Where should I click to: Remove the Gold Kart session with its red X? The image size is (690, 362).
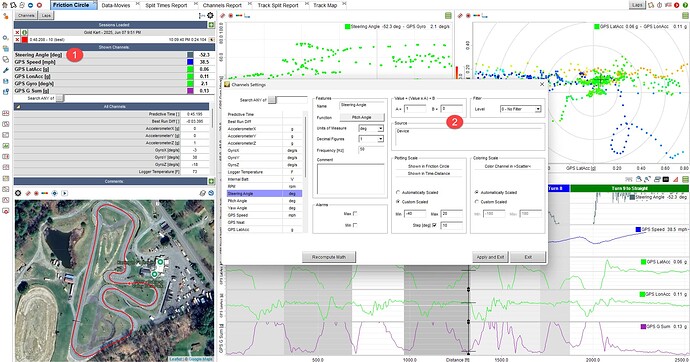17,33
